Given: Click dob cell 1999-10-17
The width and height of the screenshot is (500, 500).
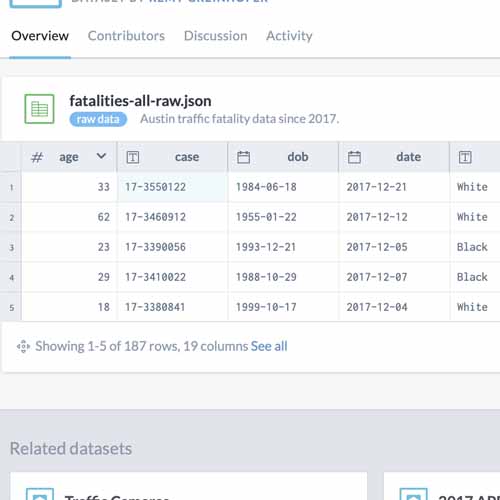Looking at the screenshot, I should 283,307.
